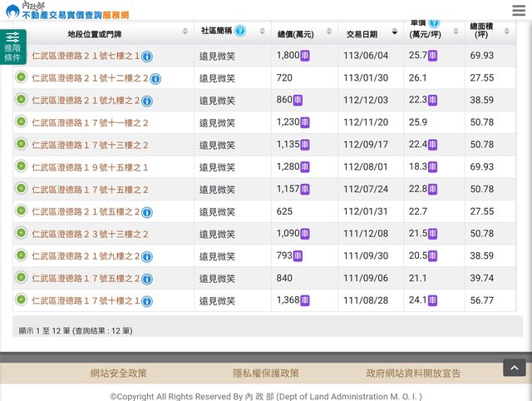Expand details of 澄德路19號十五樓之1

pyautogui.click(x=21, y=166)
